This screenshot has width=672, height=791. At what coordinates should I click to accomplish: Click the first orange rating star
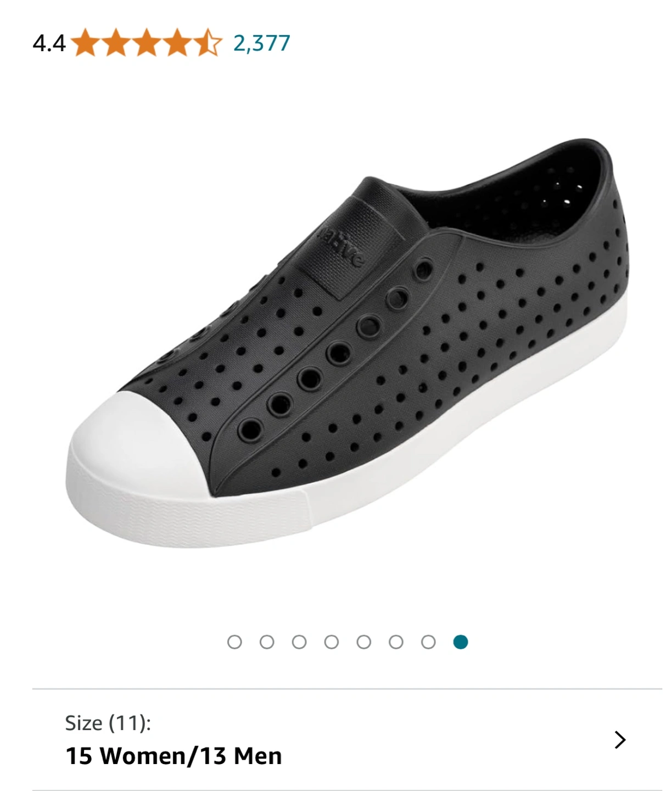(x=85, y=43)
